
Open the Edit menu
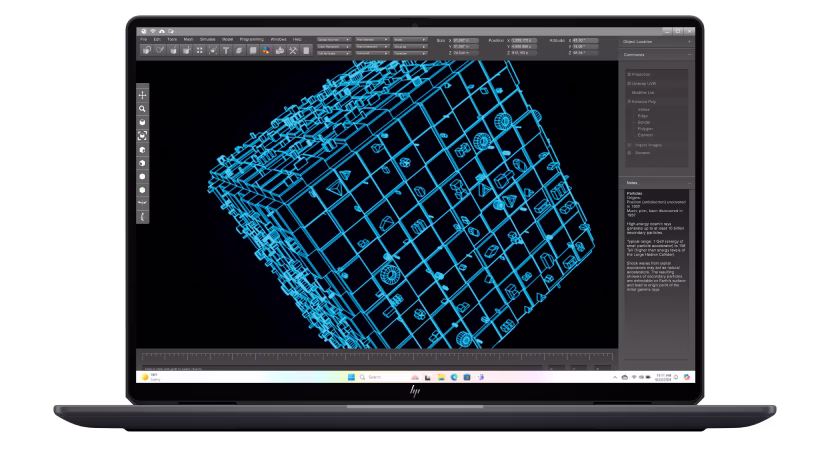(x=157, y=39)
